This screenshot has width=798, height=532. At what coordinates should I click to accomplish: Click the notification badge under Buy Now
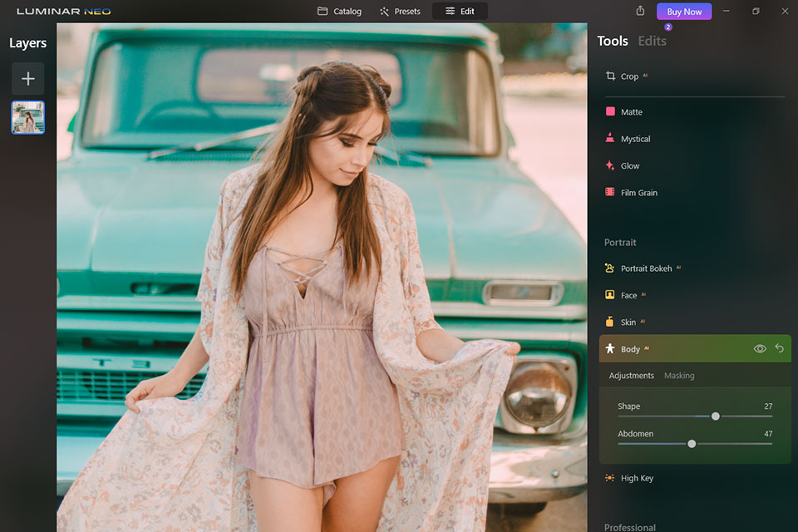[668, 27]
